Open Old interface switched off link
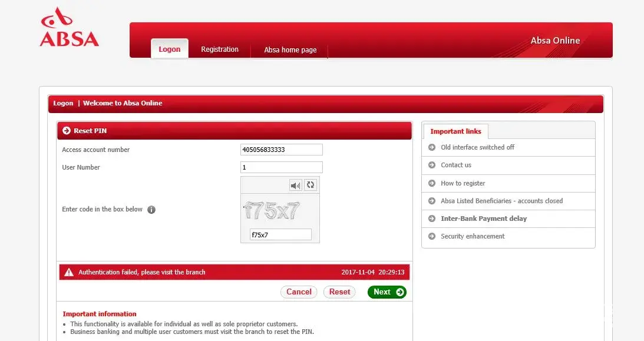Screen dimensions: 644x341 tap(477, 147)
